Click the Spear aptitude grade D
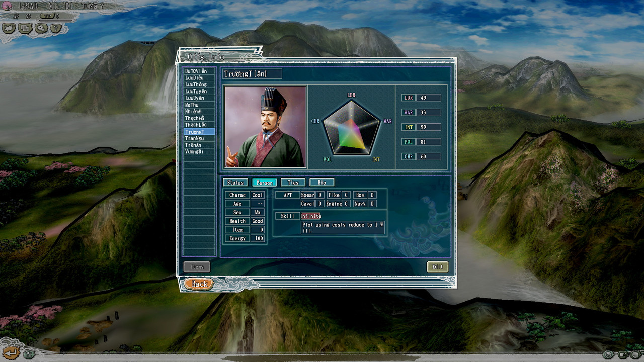 (x=320, y=195)
